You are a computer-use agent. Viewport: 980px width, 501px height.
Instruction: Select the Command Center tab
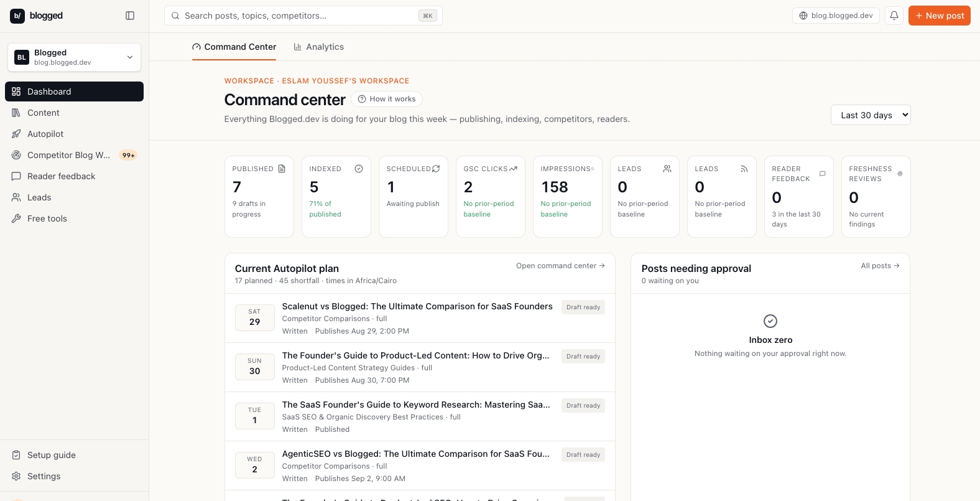[x=234, y=47]
